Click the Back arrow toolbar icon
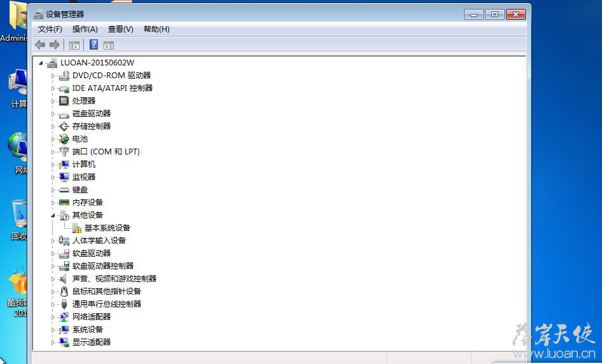The image size is (602, 364). click(40, 45)
